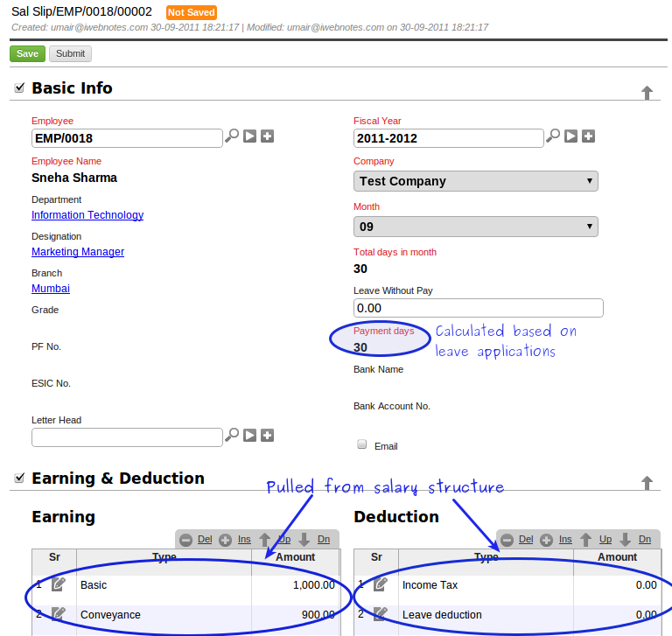672x636 pixels.
Task: Open the Employee record arrow icon
Action: coord(250,136)
